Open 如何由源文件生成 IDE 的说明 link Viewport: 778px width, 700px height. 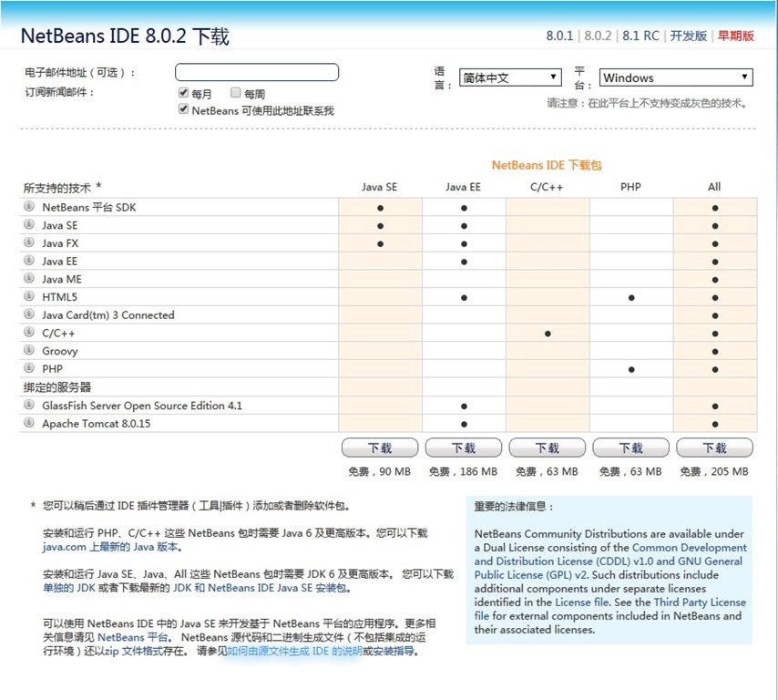pyautogui.click(x=295, y=651)
